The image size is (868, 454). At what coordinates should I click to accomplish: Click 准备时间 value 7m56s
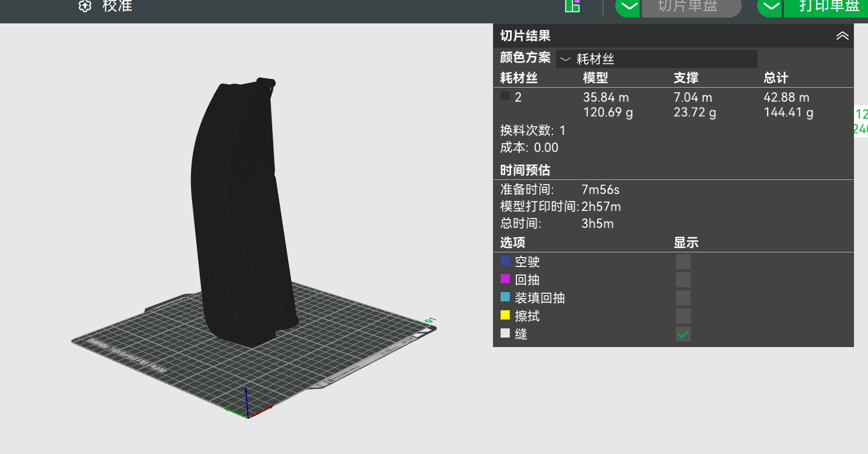point(600,190)
